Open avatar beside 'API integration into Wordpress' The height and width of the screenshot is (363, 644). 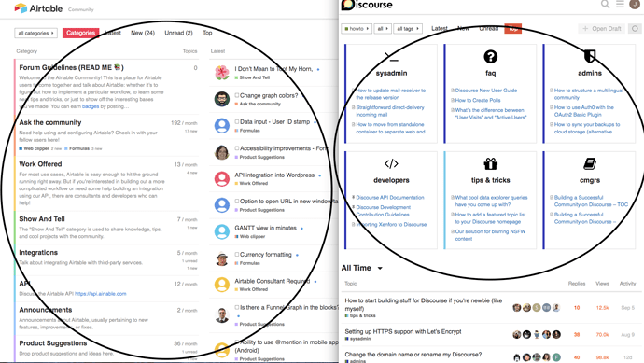(x=222, y=178)
